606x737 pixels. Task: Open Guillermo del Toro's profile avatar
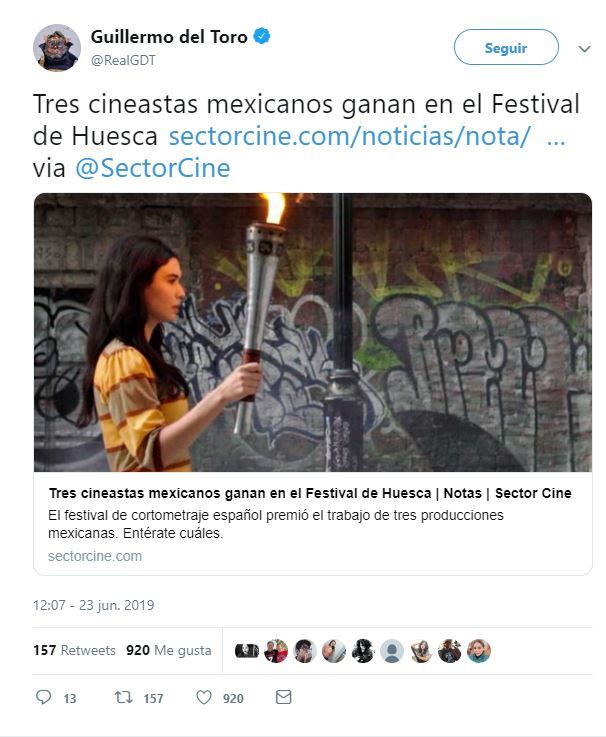coord(57,48)
